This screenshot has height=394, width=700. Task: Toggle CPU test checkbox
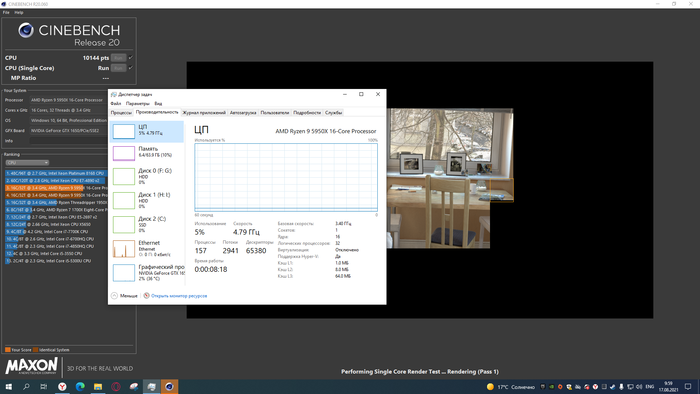tap(131, 58)
